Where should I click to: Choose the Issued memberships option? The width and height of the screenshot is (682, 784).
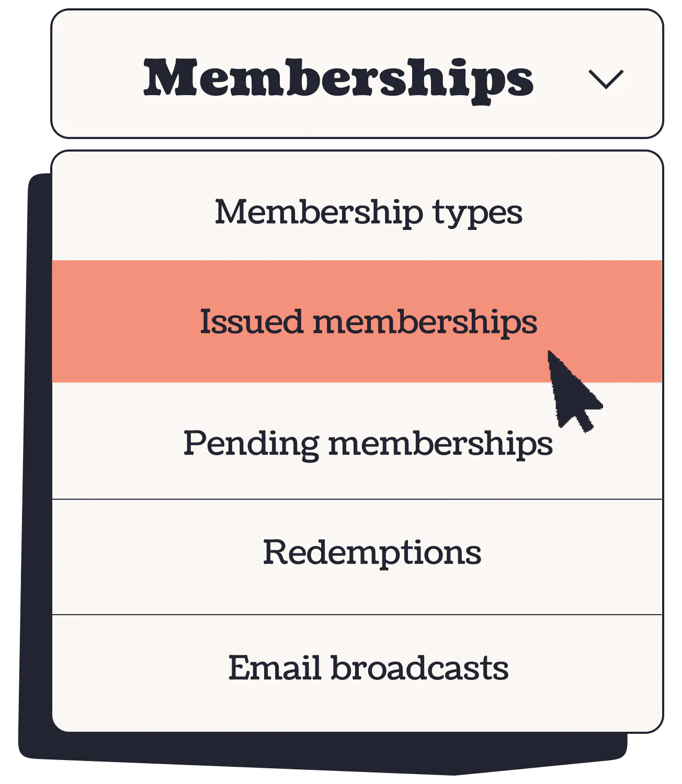pos(368,321)
